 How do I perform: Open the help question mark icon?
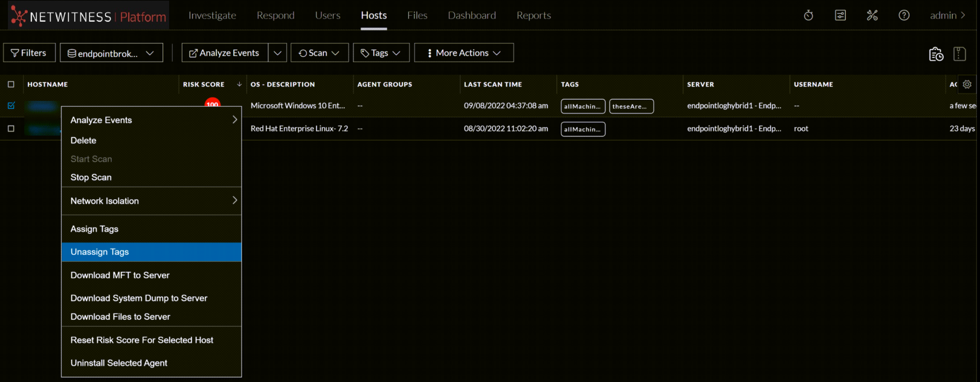click(x=904, y=15)
